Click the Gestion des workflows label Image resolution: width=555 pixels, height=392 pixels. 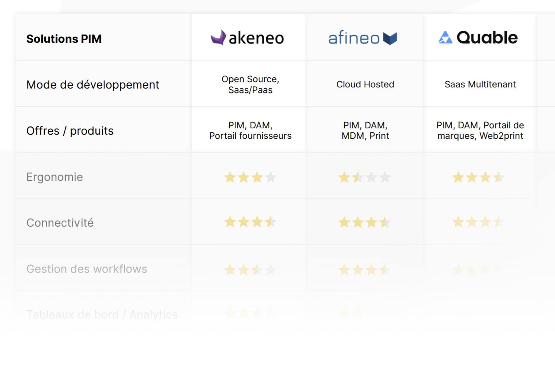(87, 269)
